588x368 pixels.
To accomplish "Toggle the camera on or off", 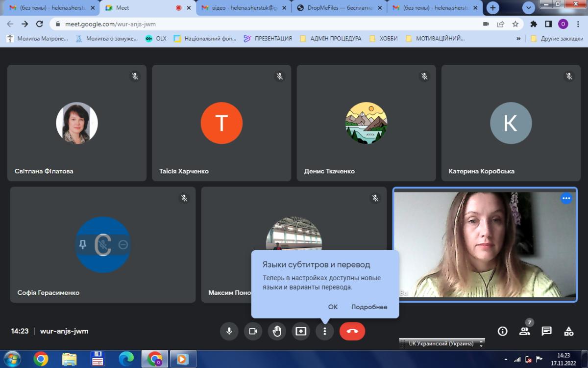I will (x=253, y=331).
